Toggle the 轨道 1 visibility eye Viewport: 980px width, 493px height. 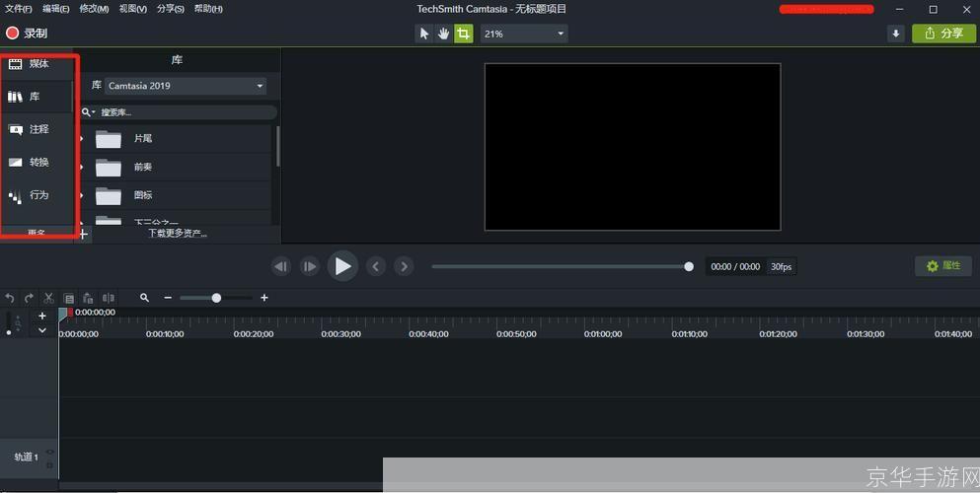[50, 452]
